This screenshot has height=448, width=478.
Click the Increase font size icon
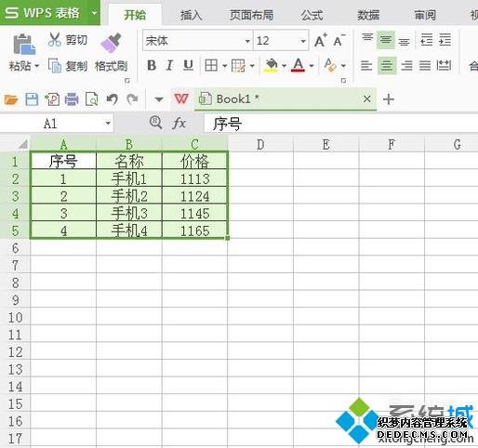[321, 40]
